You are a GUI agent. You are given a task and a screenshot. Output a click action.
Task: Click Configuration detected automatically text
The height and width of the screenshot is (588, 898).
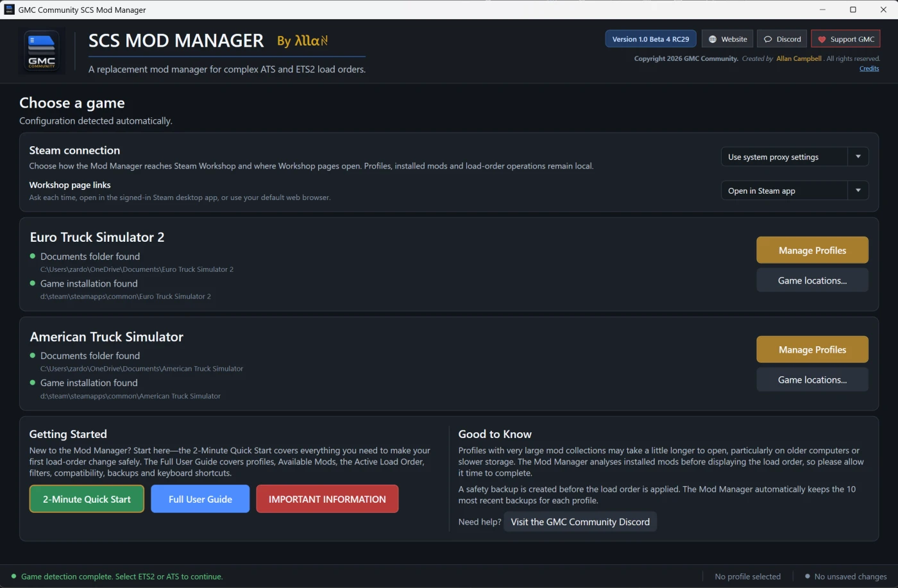(x=96, y=121)
